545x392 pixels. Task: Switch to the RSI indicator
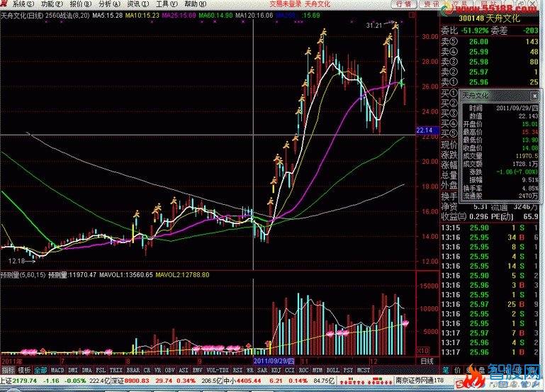click(x=237, y=371)
